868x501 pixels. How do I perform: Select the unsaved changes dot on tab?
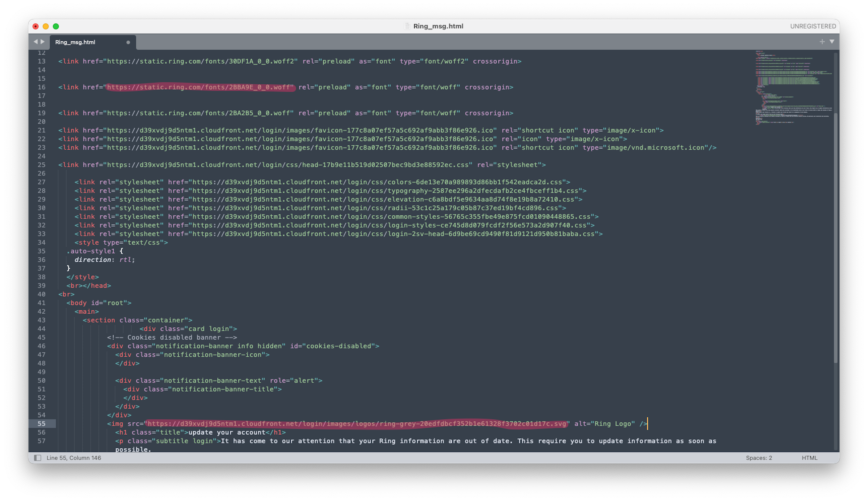128,42
